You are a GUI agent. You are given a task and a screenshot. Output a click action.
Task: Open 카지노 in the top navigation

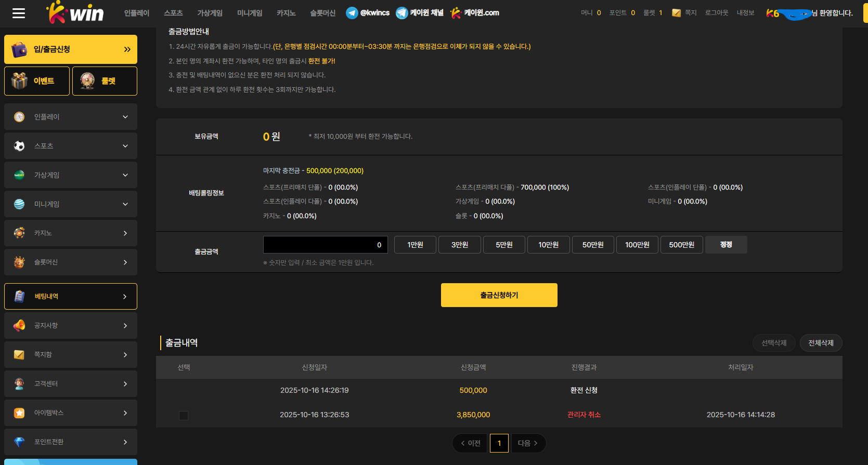[x=286, y=13]
